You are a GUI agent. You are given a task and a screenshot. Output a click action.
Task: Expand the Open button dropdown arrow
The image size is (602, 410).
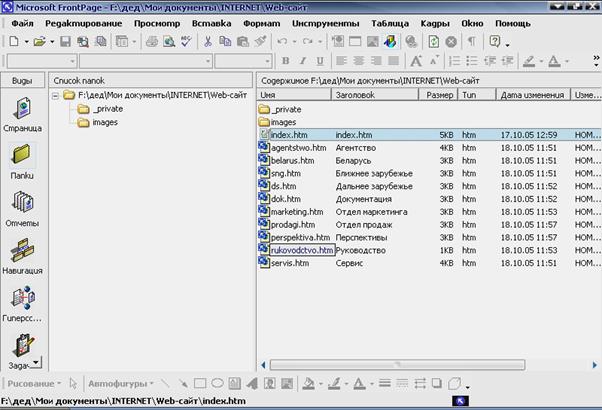pyautogui.click(x=52, y=41)
